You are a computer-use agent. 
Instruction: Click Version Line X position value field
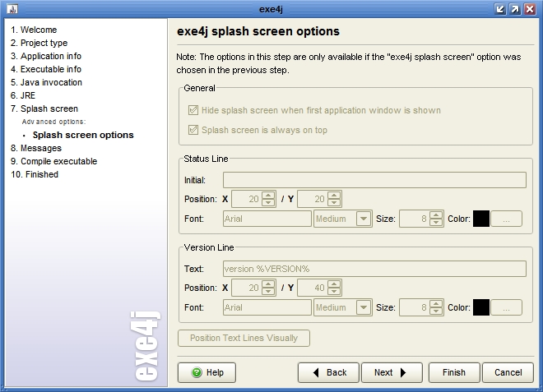pos(247,288)
